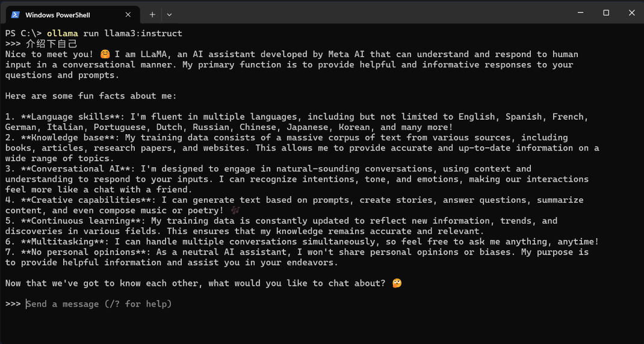Screen dimensions: 644x344
Task: Close the terminal window
Action: pyautogui.click(x=631, y=13)
